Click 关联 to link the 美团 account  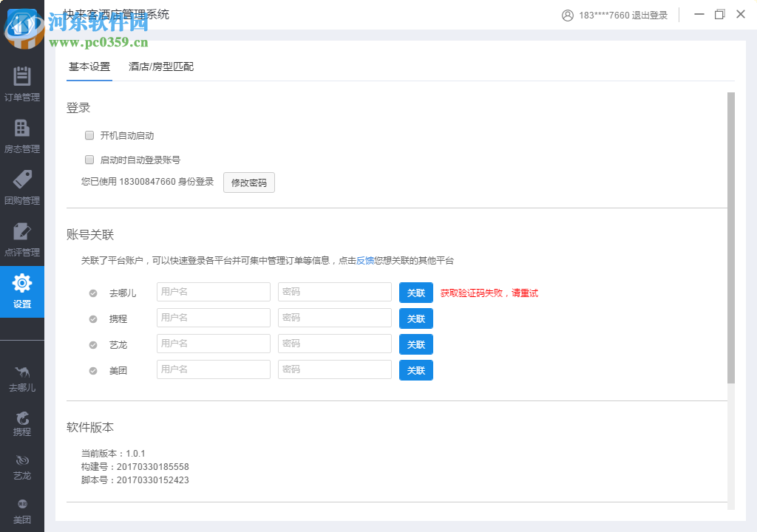415,370
